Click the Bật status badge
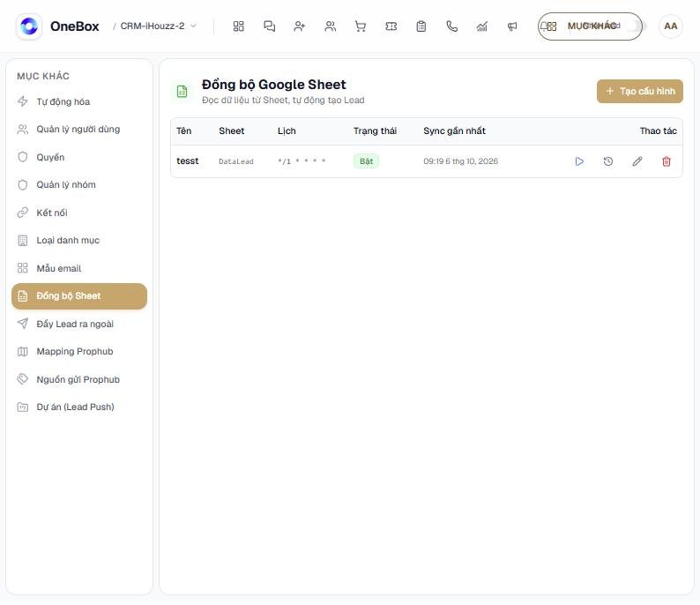Image resolution: width=700 pixels, height=605 pixels. (366, 161)
